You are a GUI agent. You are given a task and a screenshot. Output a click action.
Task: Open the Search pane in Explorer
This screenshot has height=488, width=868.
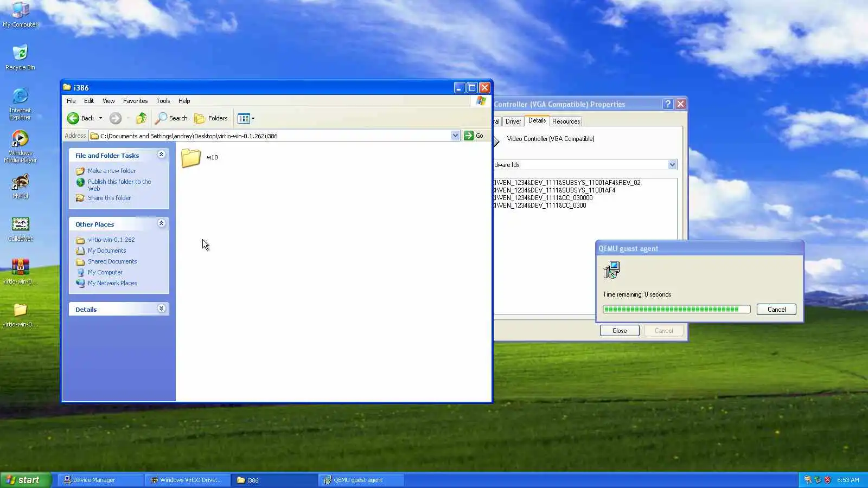pos(171,118)
